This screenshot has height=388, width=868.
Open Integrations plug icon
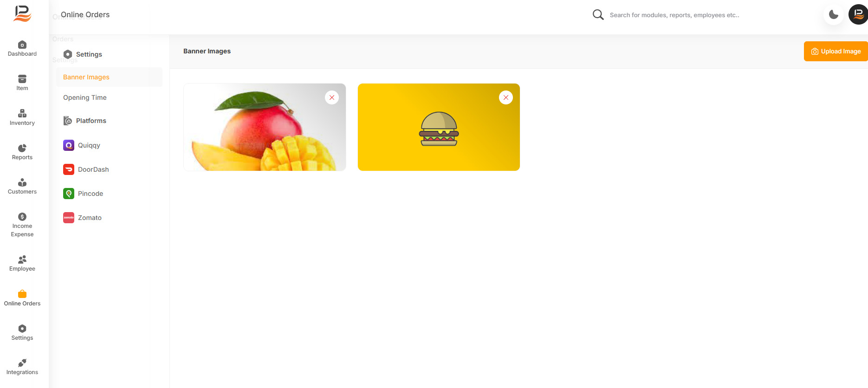click(x=22, y=363)
